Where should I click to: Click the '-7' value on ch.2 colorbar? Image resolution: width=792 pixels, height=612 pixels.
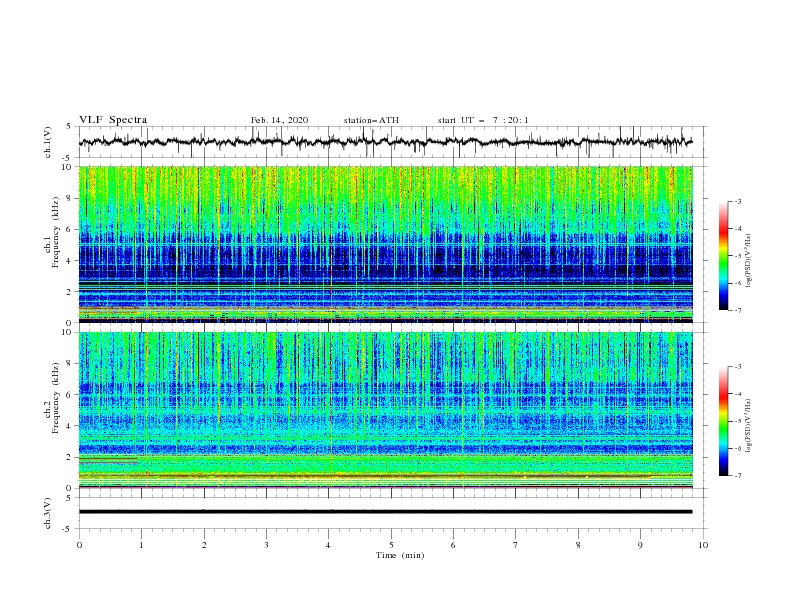tap(738, 476)
